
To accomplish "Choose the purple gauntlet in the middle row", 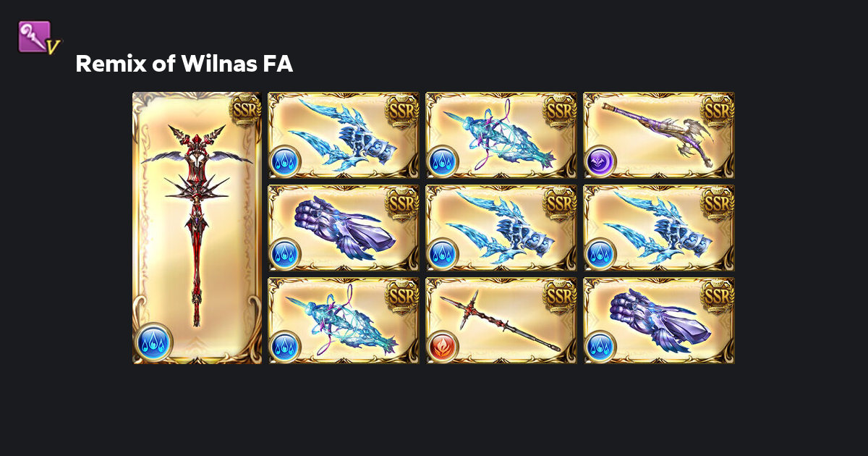I will click(x=344, y=227).
